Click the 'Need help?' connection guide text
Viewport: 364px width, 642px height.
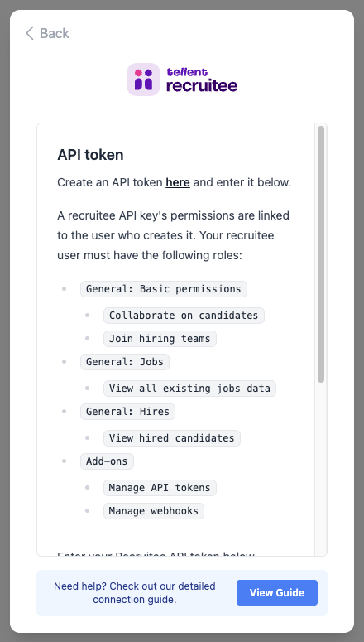(135, 593)
